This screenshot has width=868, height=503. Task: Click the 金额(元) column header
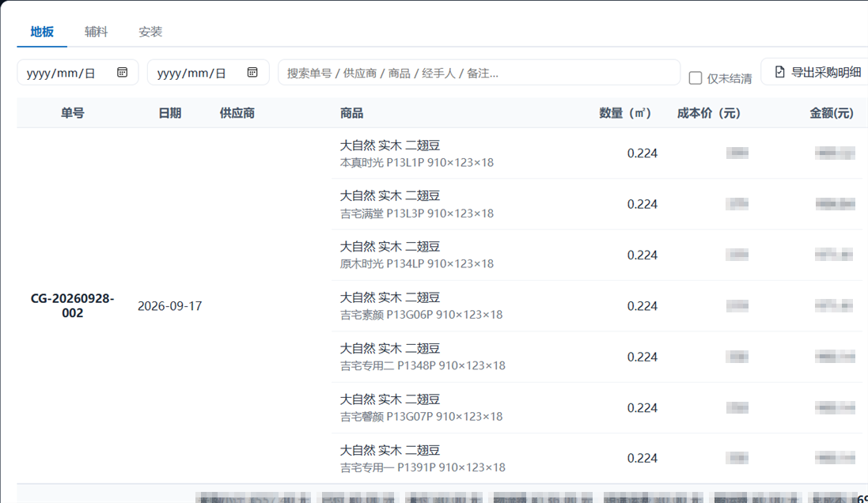coord(832,113)
